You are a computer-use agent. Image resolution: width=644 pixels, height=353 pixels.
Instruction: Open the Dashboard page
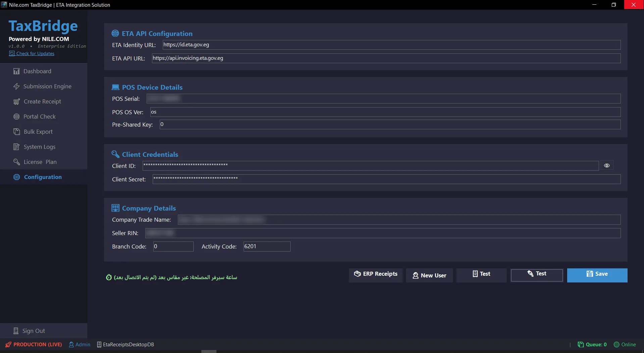44,71
